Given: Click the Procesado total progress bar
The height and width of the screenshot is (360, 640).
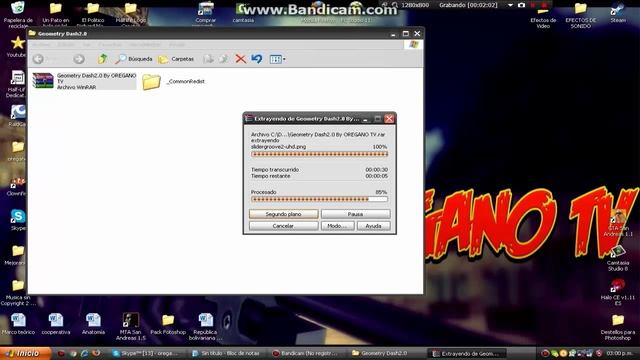Looking at the screenshot, I should 320,199.
